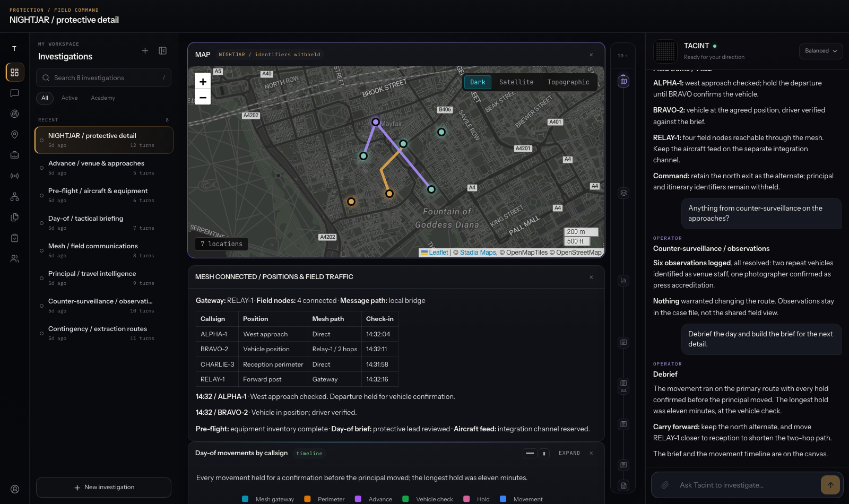Close the Mesh Connected card
849x504 pixels.
(x=591, y=277)
